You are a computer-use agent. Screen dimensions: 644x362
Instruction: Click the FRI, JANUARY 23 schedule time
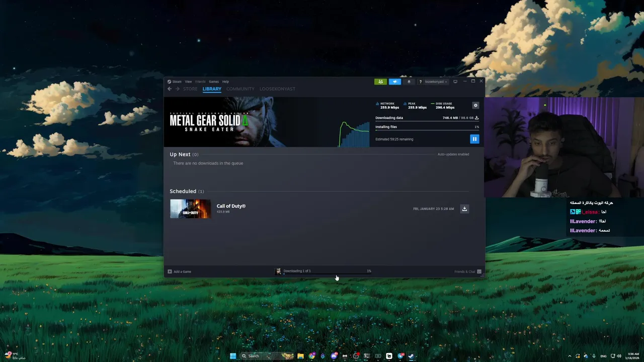(x=433, y=209)
